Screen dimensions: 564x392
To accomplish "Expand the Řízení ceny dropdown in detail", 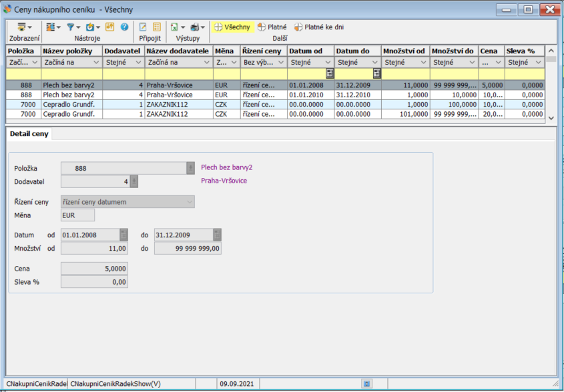I will click(x=190, y=202).
